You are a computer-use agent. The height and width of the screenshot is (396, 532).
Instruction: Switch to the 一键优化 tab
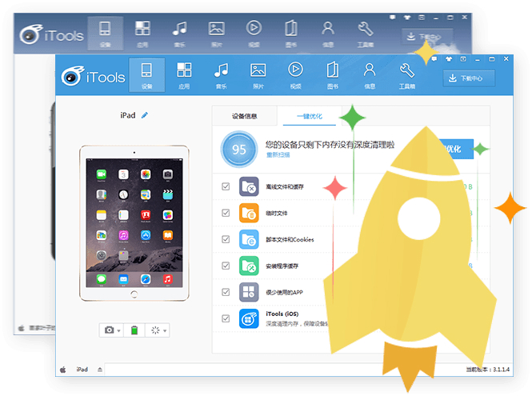[x=310, y=116]
